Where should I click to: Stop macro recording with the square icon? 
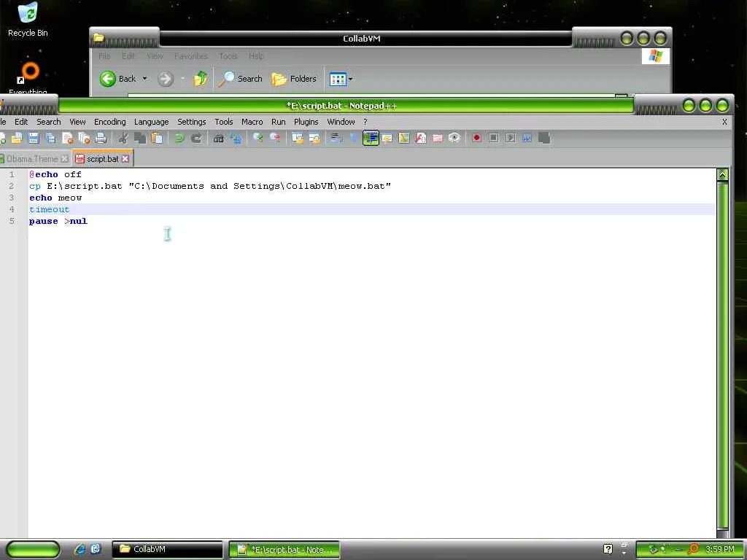pos(494,138)
